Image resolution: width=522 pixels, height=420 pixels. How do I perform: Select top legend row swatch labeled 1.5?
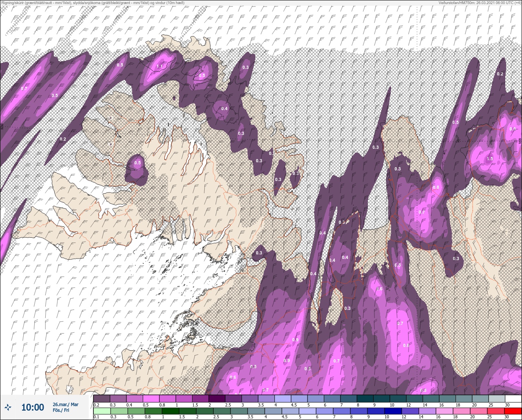click(200, 398)
